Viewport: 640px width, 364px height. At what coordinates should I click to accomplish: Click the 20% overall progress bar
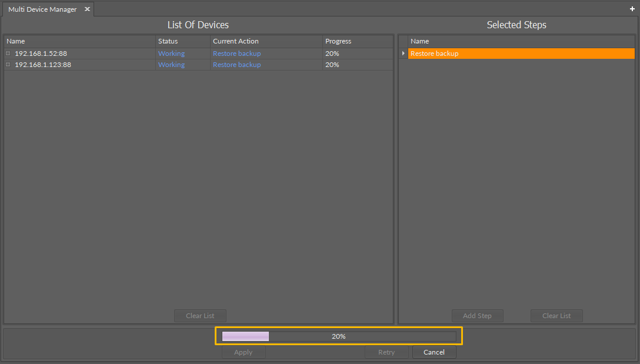tap(338, 336)
